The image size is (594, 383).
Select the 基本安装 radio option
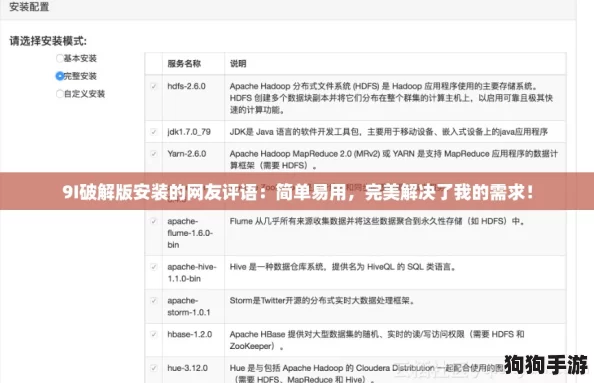59,58
